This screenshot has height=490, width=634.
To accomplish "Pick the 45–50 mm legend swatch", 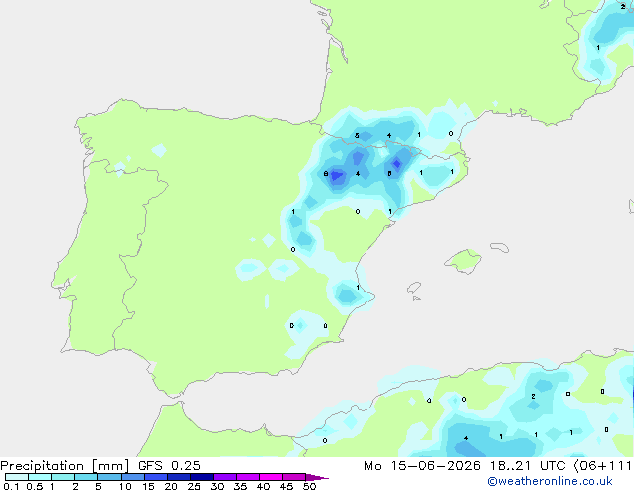I will 294,477.
